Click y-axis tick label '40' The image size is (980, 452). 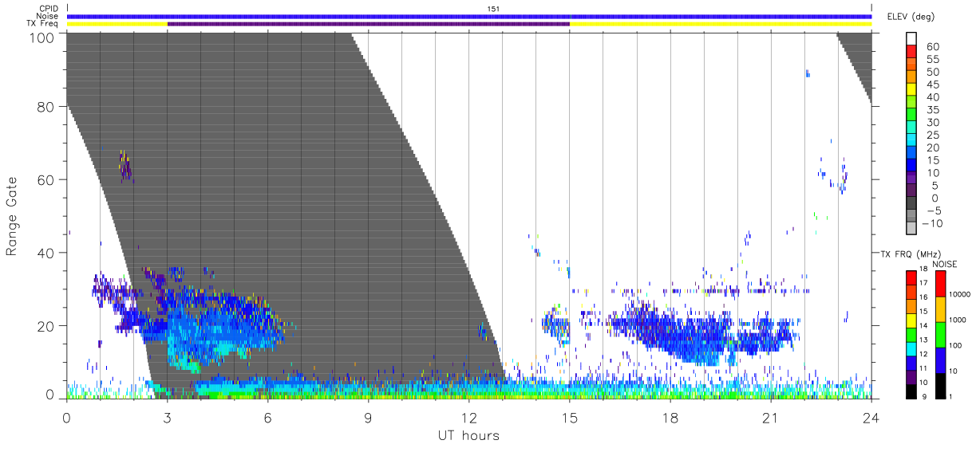click(x=46, y=252)
